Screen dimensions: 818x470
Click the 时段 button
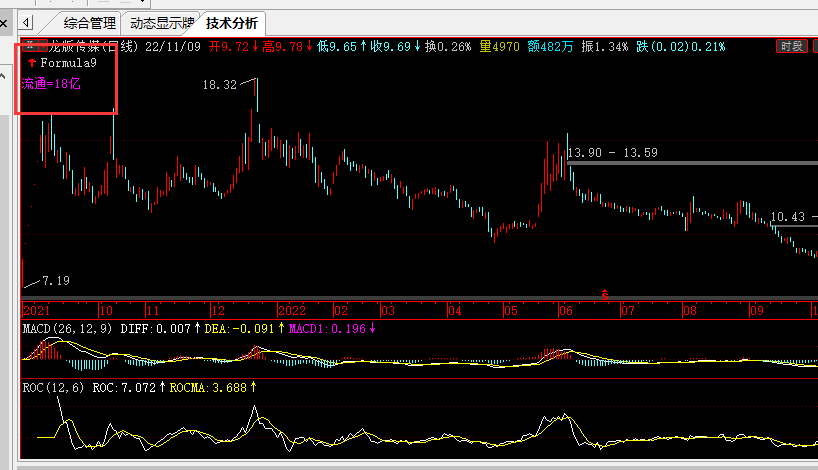click(x=791, y=47)
